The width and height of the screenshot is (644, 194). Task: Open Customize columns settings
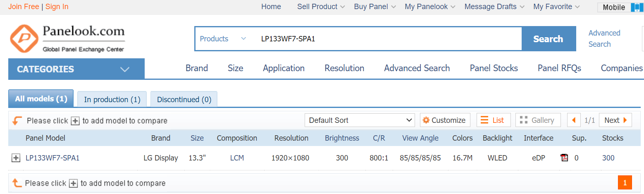[x=445, y=120]
